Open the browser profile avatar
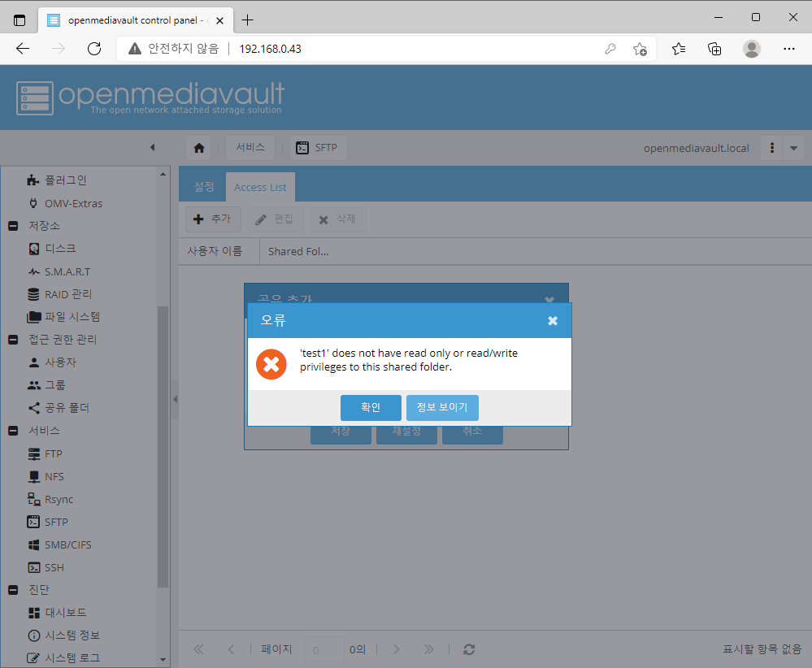The height and width of the screenshot is (668, 812). (751, 49)
